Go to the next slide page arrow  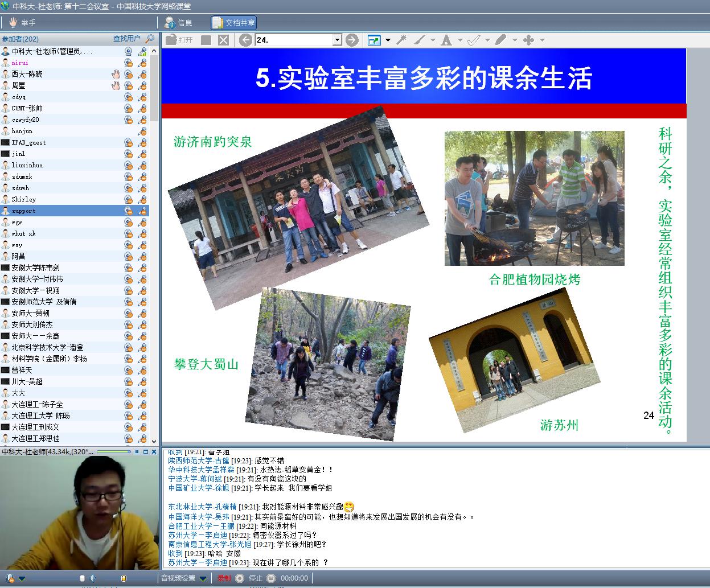click(x=352, y=40)
